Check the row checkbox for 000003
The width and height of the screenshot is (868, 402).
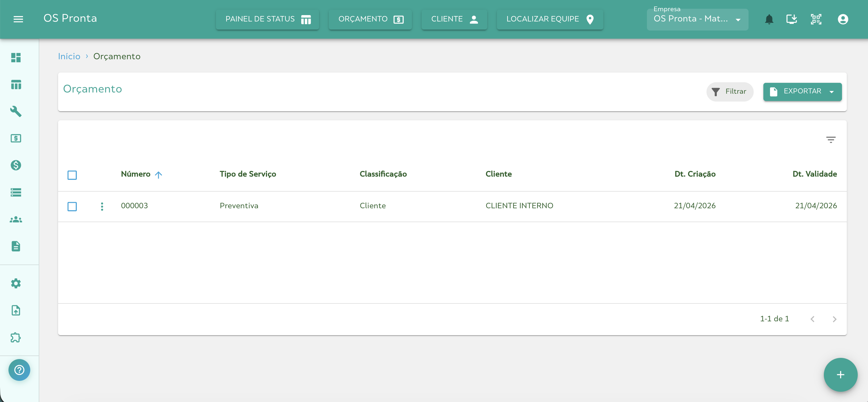(x=72, y=206)
